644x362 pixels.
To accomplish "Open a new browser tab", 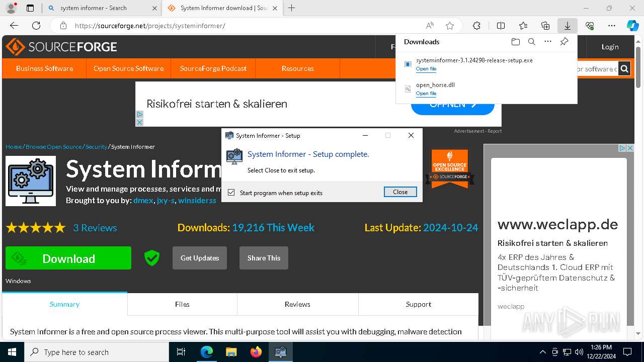I will pos(291,8).
